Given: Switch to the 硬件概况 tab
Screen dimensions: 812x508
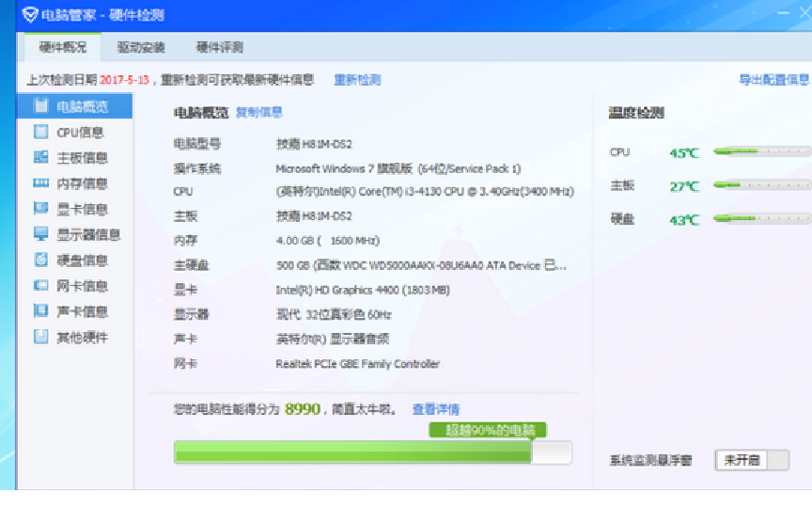Looking at the screenshot, I should click(63, 47).
